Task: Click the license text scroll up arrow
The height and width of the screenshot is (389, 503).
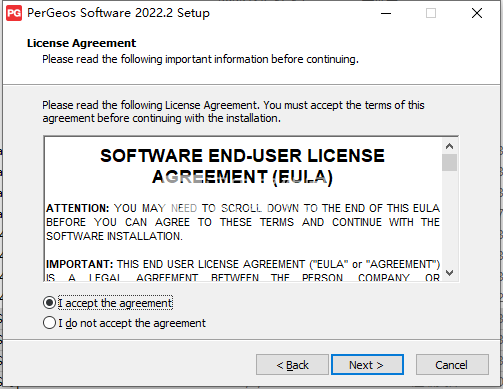Action: coord(449,146)
